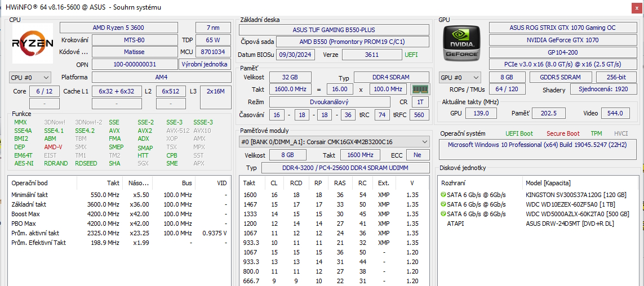Screen dimensions: 644x286
Task: Click the status icon for WDC WD10EZEX drive
Action: [x=443, y=204]
